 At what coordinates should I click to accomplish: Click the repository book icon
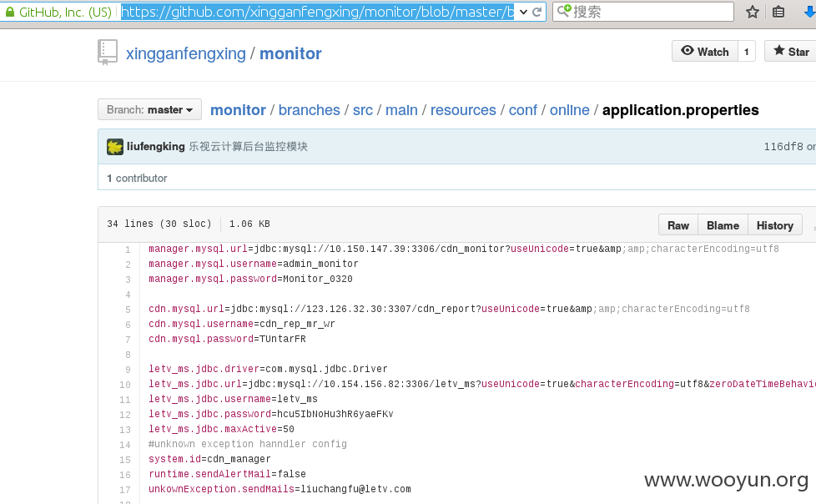click(x=108, y=53)
